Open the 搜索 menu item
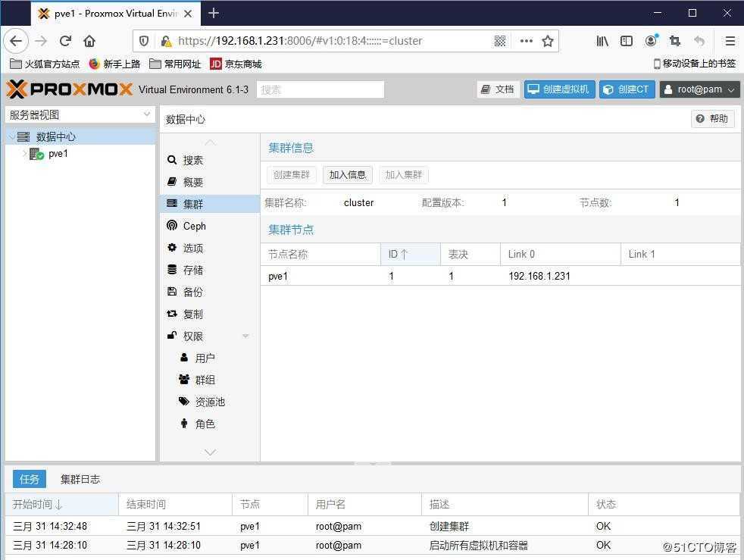This screenshot has height=560, width=744. tap(210, 161)
